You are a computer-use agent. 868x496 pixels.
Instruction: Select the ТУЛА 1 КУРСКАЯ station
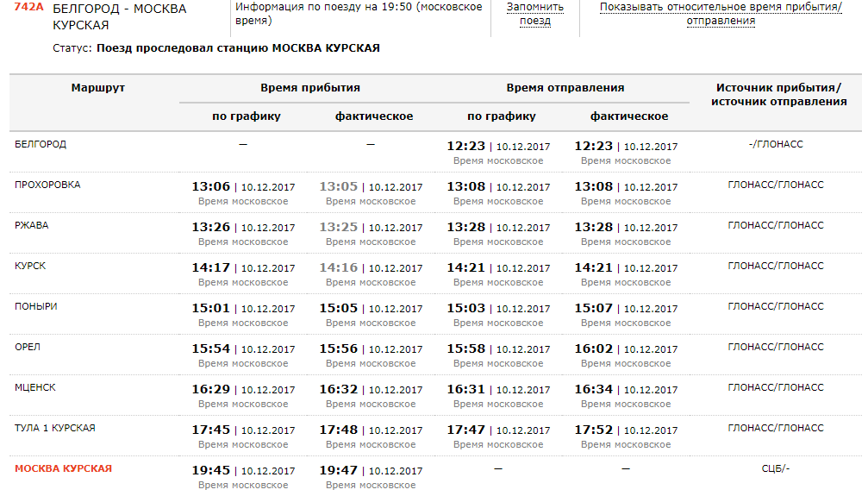click(x=54, y=428)
